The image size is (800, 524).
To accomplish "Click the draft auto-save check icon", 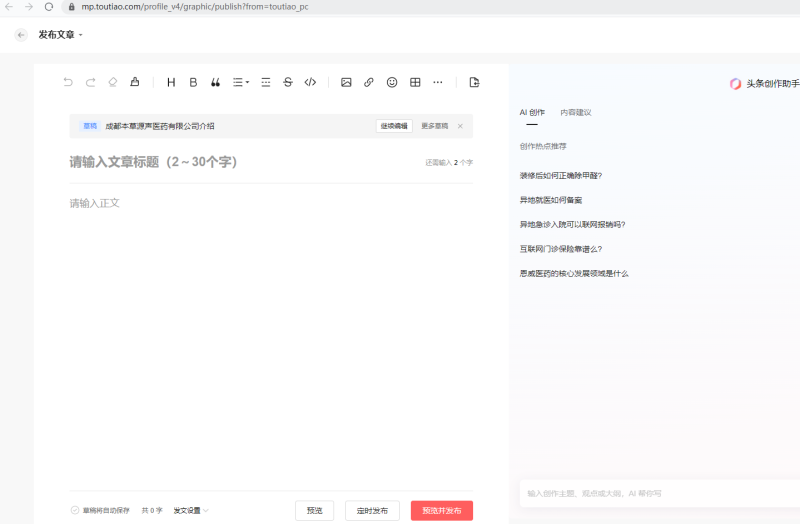I will click(x=75, y=510).
